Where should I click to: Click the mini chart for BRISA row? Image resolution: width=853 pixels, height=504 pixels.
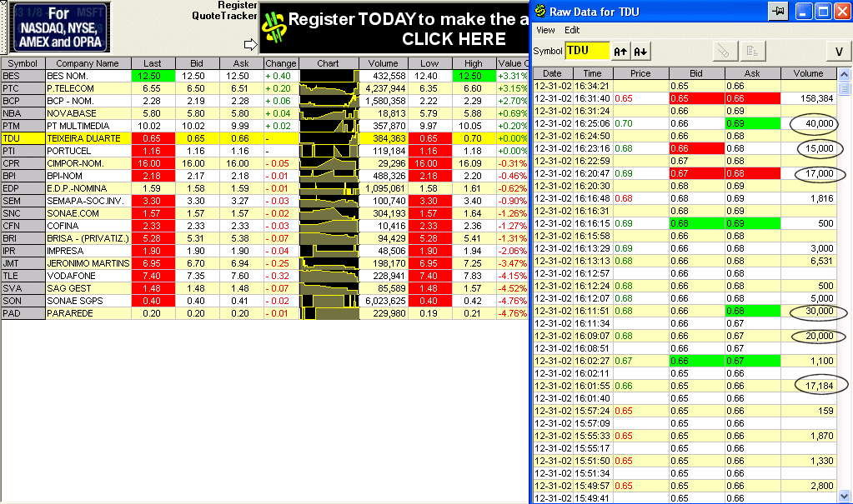[329, 239]
